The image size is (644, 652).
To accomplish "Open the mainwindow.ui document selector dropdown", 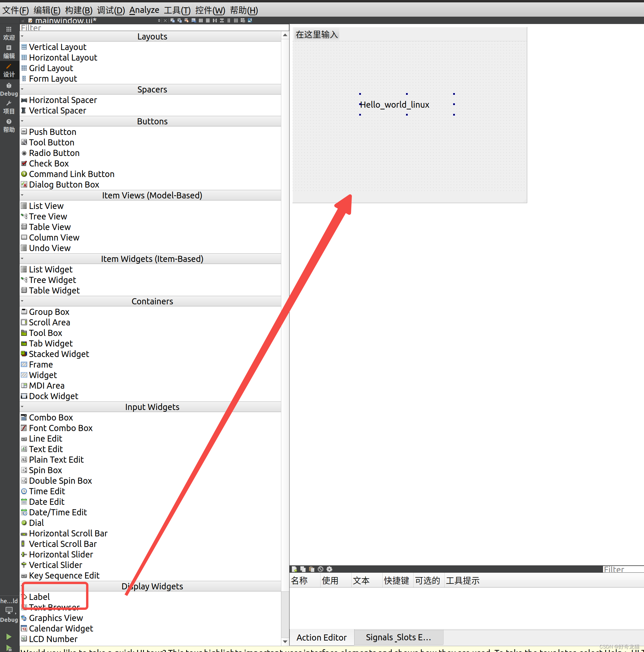I will pos(159,20).
